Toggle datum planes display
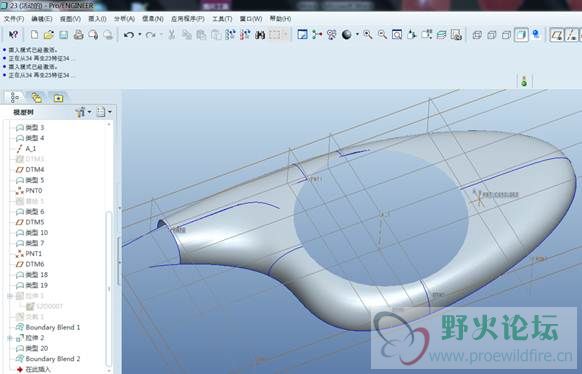Image resolution: width=582 pixels, height=374 pixels. (557, 35)
